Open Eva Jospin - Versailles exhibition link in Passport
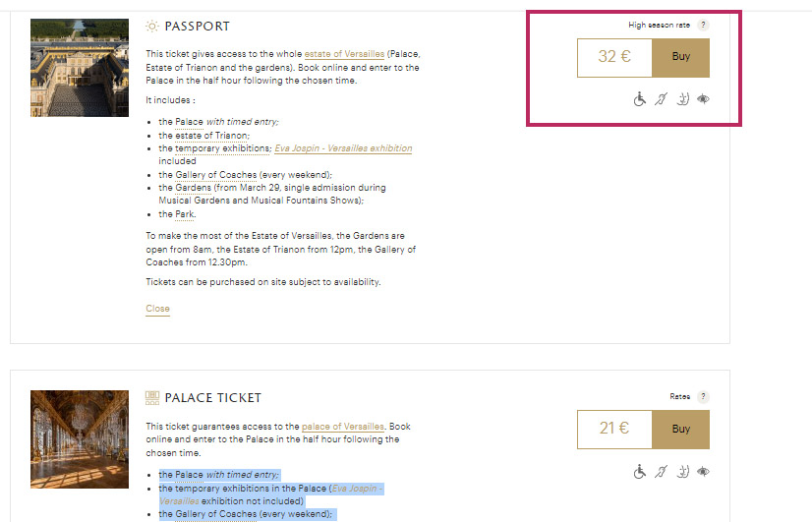The image size is (812, 522). point(342,148)
